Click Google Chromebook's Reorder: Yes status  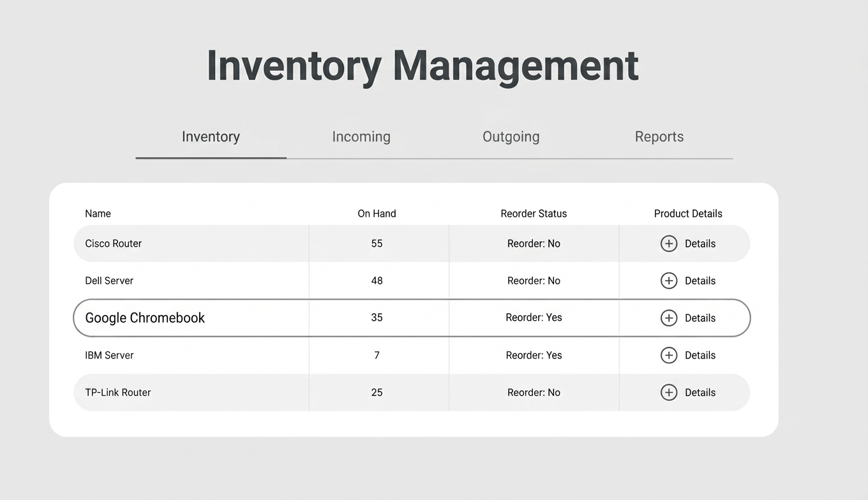534,318
